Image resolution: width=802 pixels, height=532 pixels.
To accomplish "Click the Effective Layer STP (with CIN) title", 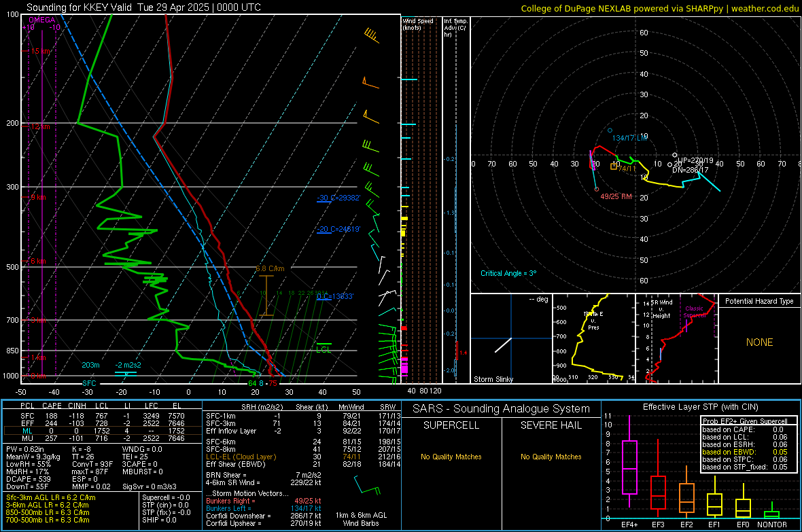I will [x=701, y=407].
